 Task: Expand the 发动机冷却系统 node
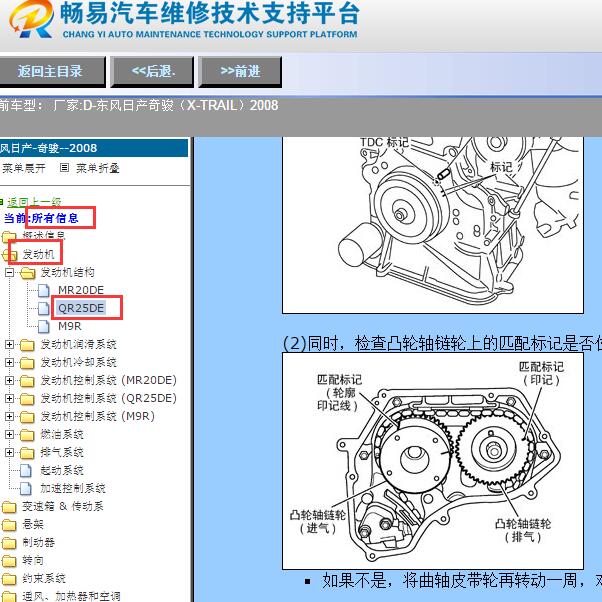pyautogui.click(x=9, y=362)
